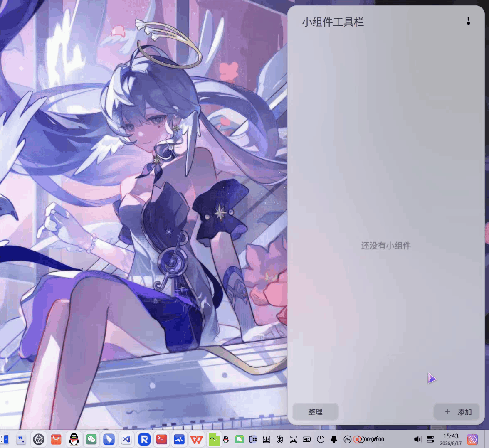The width and height of the screenshot is (489, 448).
Task: Click the green 1x1 file icon
Action: point(214,439)
